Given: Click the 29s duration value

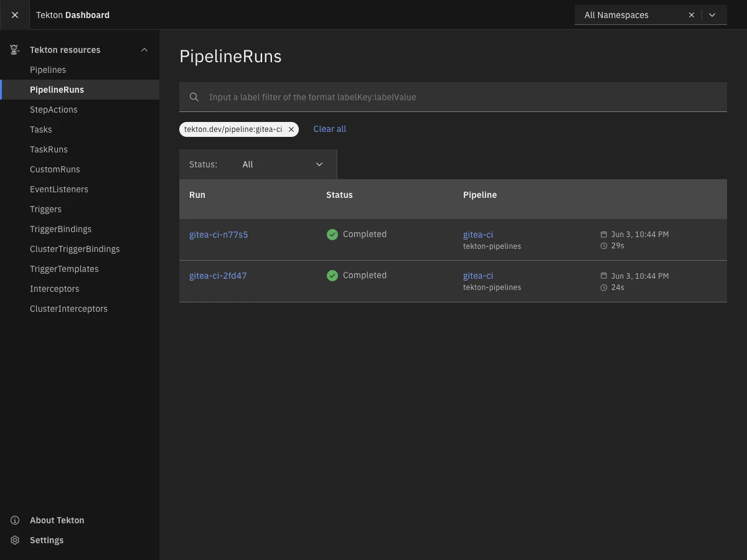Looking at the screenshot, I should tap(618, 246).
